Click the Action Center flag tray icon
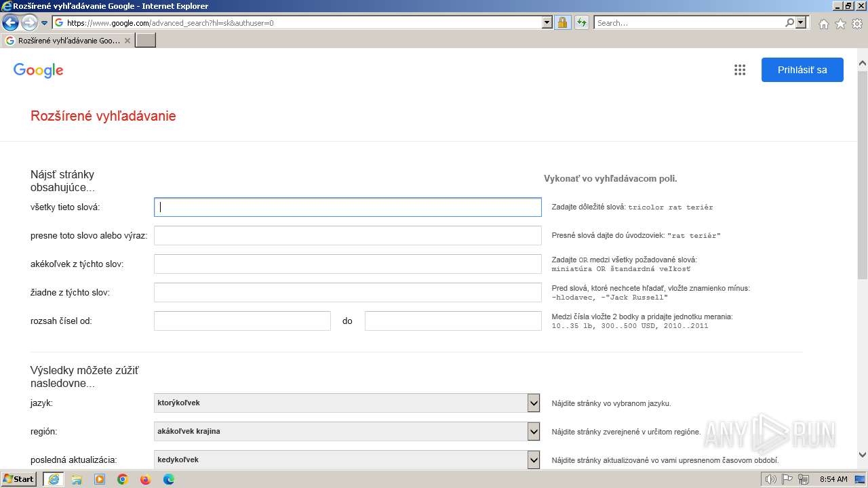 pos(787,479)
